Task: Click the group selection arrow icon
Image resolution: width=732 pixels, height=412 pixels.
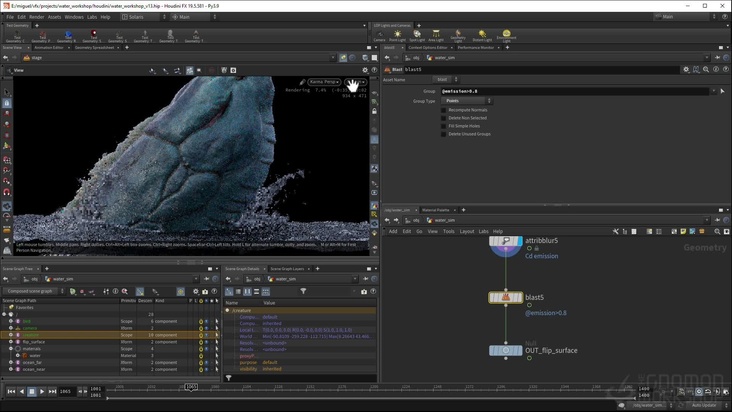Action: pyautogui.click(x=722, y=91)
